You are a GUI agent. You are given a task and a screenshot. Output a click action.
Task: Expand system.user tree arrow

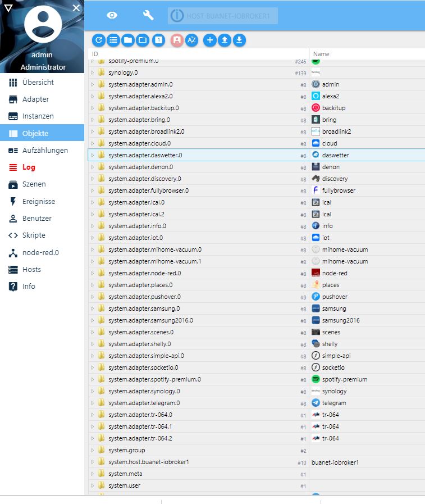tap(93, 485)
